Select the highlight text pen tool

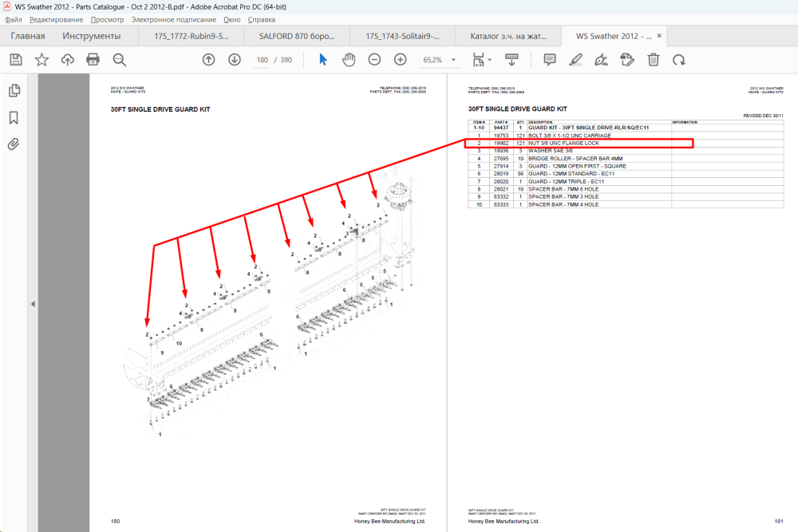tap(575, 60)
